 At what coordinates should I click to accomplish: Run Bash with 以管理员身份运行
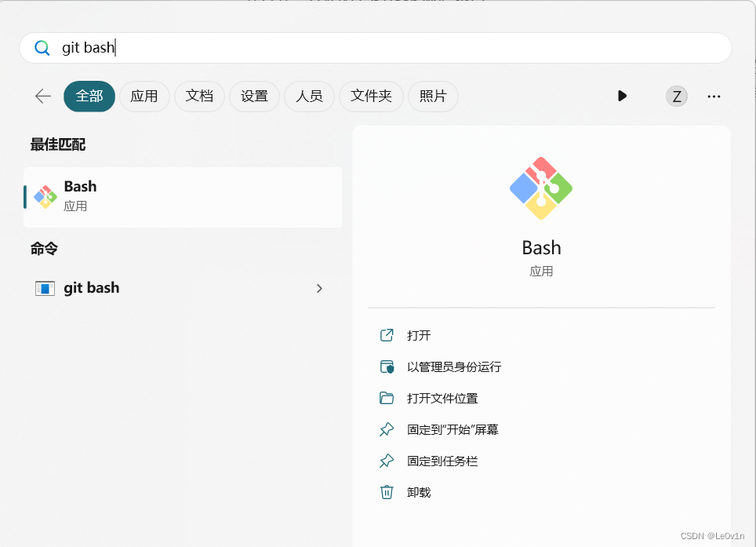pyautogui.click(x=454, y=367)
